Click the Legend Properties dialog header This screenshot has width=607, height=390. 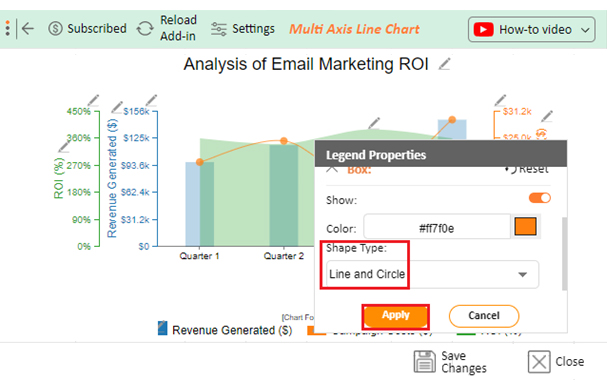(x=441, y=155)
